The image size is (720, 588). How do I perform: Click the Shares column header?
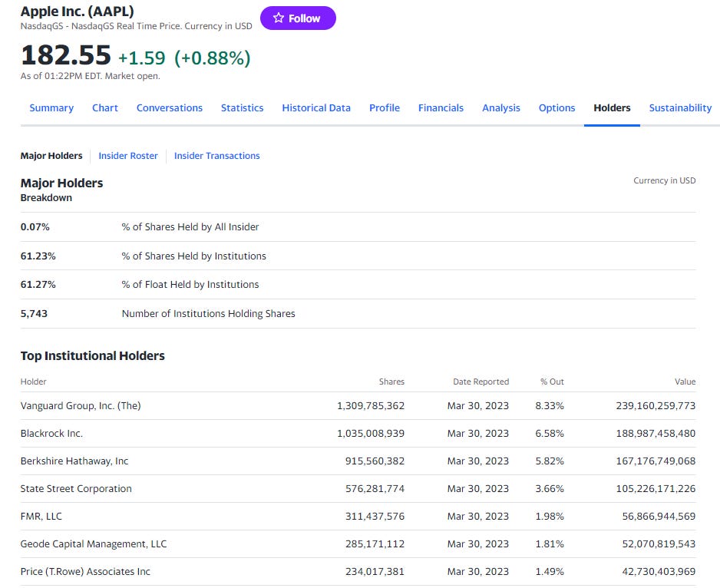[x=391, y=382]
